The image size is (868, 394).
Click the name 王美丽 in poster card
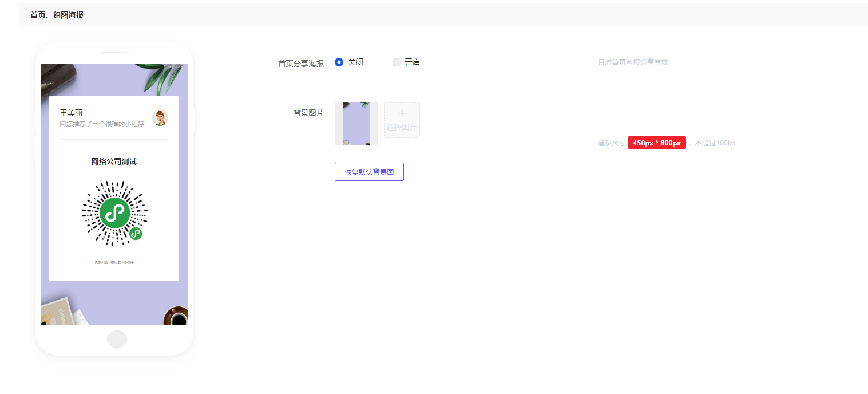[71, 113]
